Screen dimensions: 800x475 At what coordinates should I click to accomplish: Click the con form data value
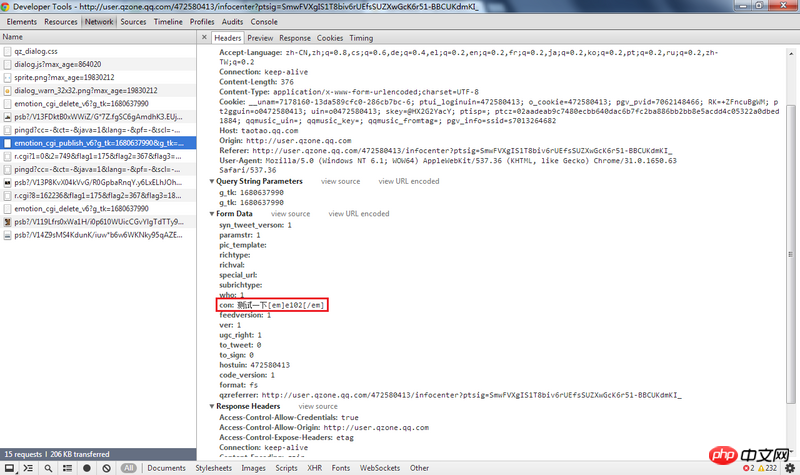click(x=281, y=305)
